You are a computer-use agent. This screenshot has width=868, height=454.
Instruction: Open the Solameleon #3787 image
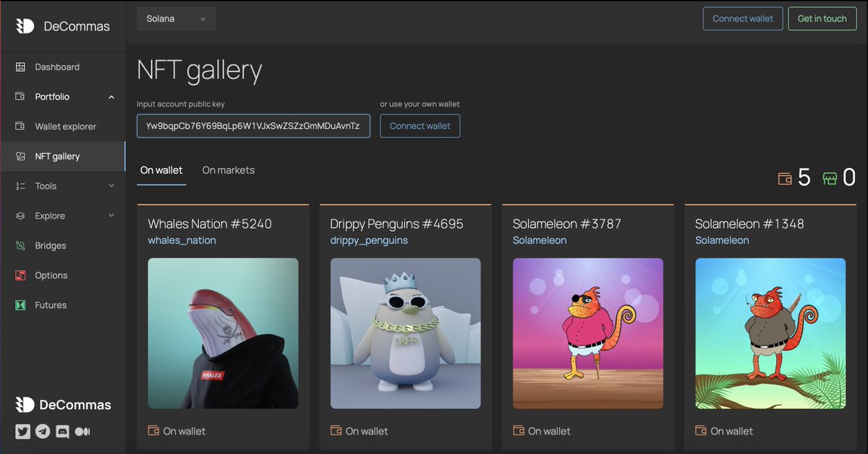click(588, 333)
